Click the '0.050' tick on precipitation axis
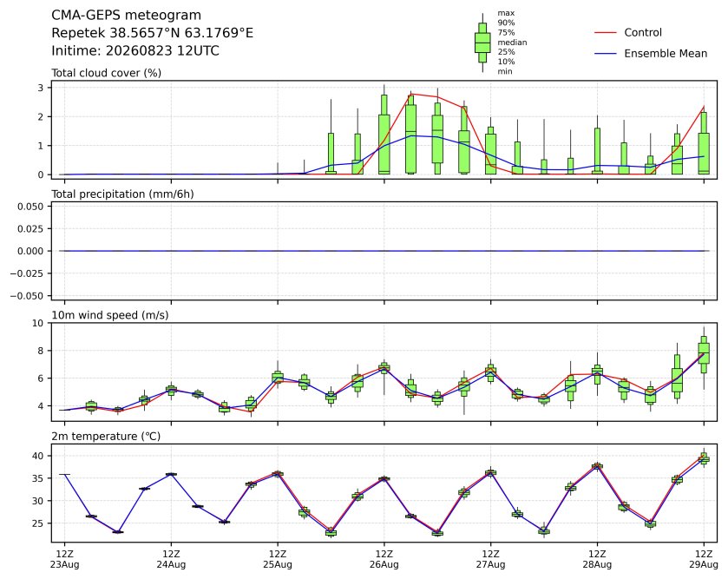 (x=30, y=206)
